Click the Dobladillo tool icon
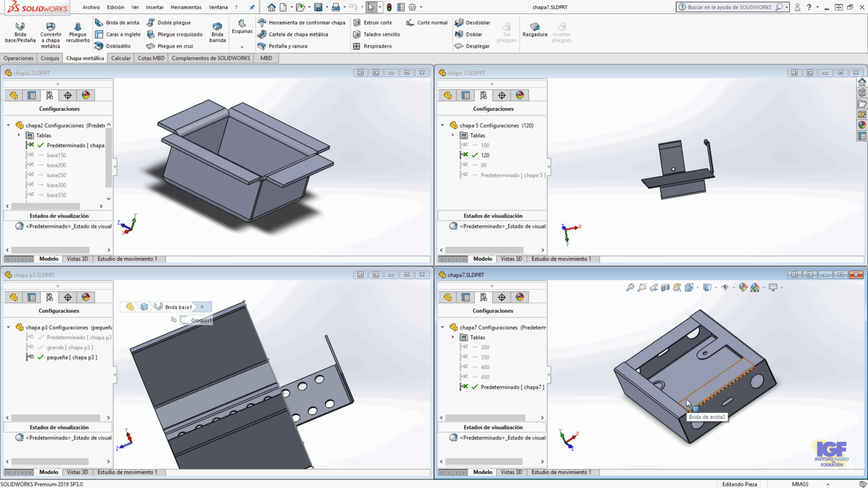 (99, 46)
